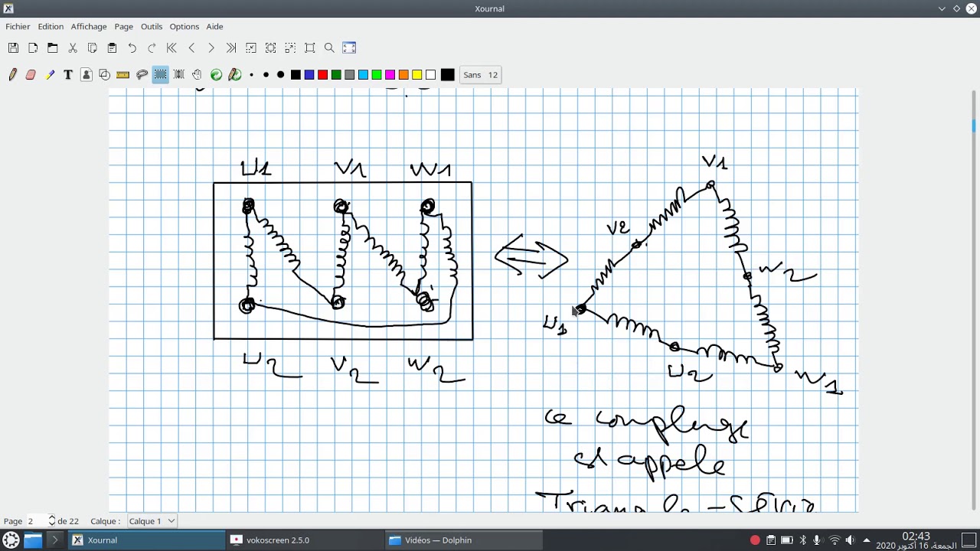Viewport: 980px width, 551px height.
Task: Jump to the first page
Action: (171, 48)
